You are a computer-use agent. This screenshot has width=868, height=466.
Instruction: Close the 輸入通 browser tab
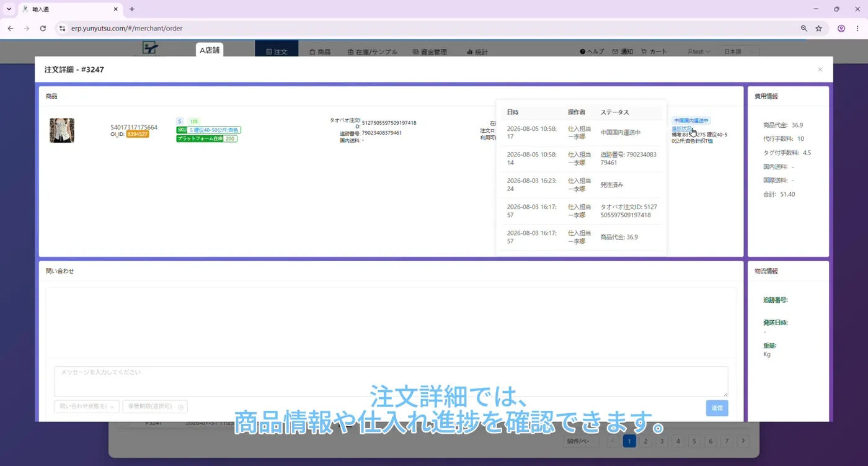tap(115, 9)
